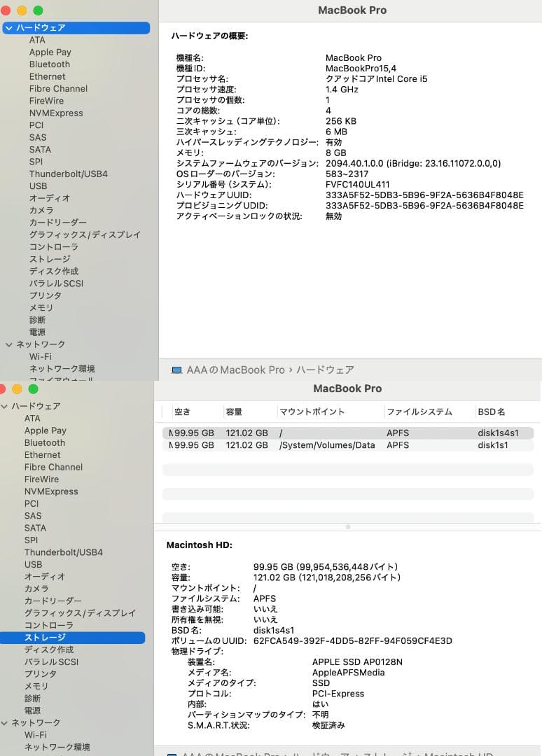Click the processor name クアッドコア Intel Core i5
The image size is (542, 756).
(x=376, y=79)
